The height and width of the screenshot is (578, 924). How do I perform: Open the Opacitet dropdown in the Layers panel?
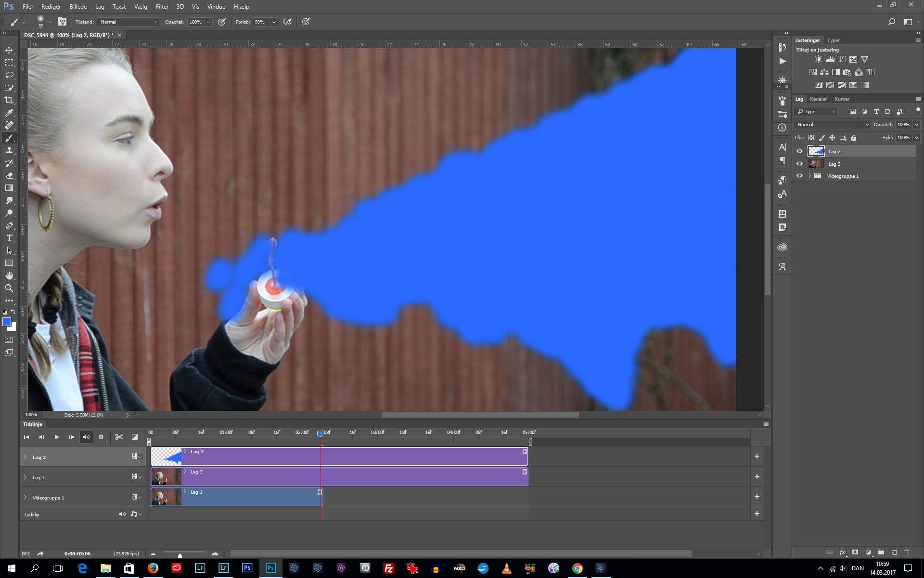(916, 124)
